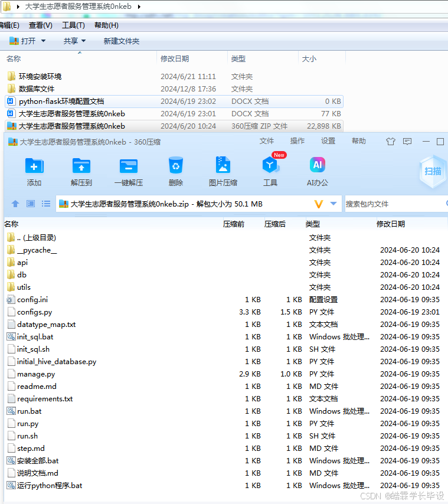The image size is (448, 504).
Task: Open the 帮助(H) menu in Explorer
Action: [106, 25]
